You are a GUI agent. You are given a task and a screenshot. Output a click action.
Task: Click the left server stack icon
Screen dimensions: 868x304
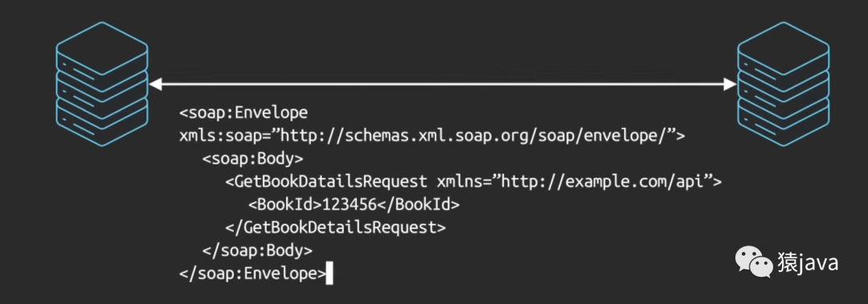102,84
